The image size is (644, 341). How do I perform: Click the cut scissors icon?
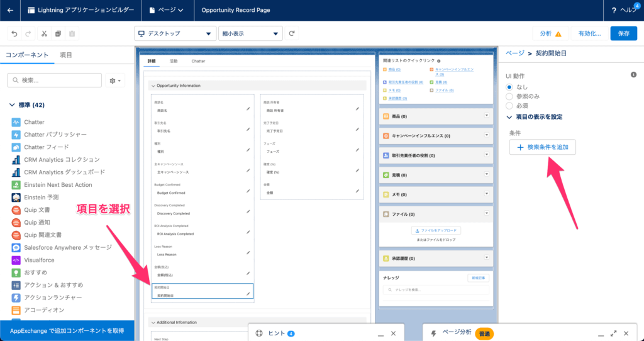pyautogui.click(x=44, y=33)
